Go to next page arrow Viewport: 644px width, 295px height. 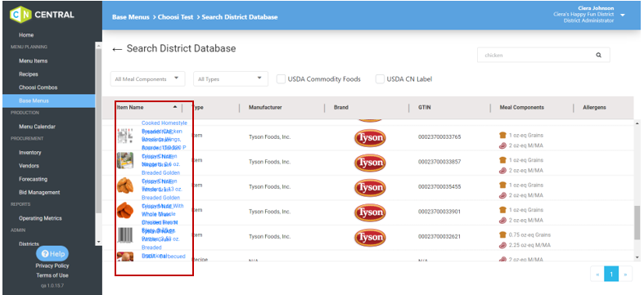click(x=625, y=274)
